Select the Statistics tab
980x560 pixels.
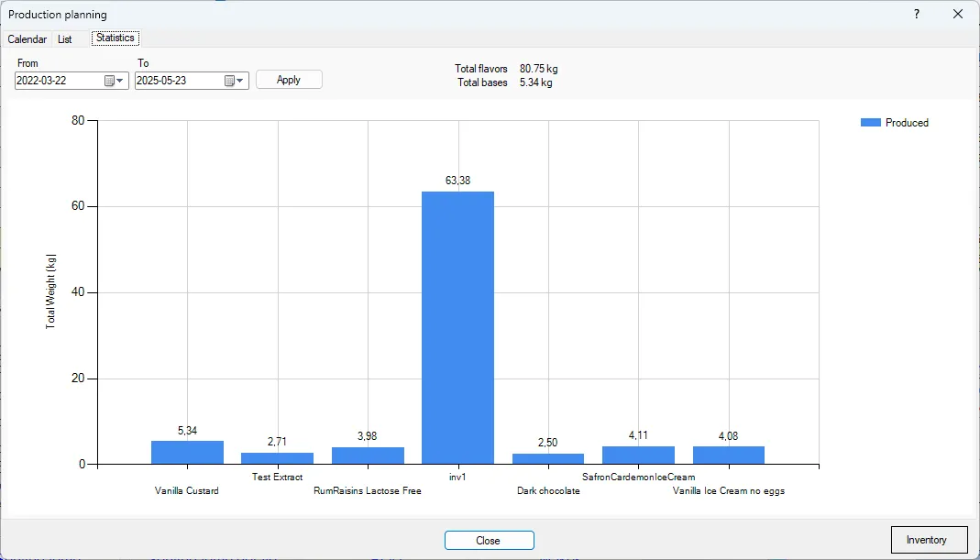click(x=115, y=38)
